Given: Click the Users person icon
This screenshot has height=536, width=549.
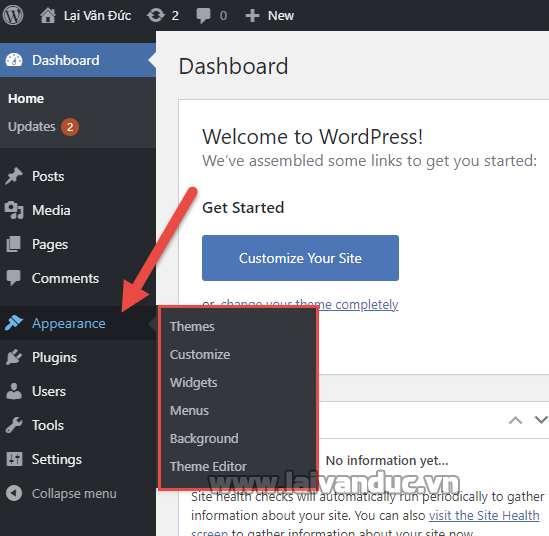Looking at the screenshot, I should pos(14,391).
